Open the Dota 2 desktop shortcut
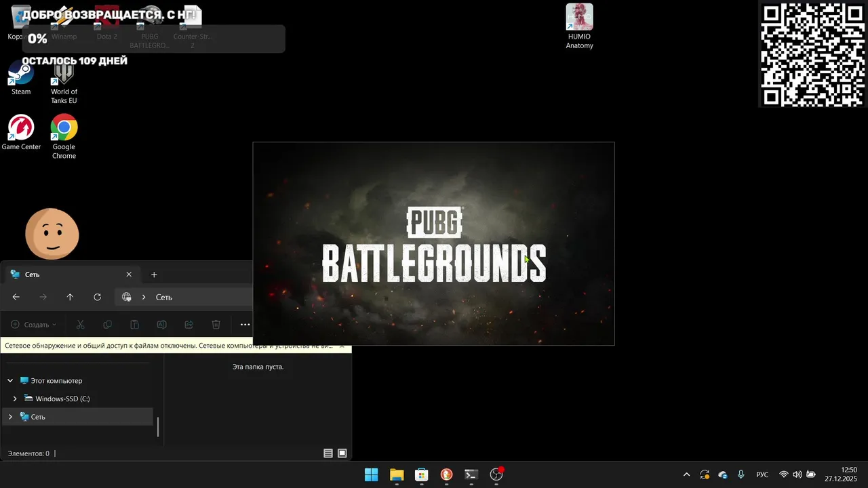Image resolution: width=868 pixels, height=488 pixels. 106,24
